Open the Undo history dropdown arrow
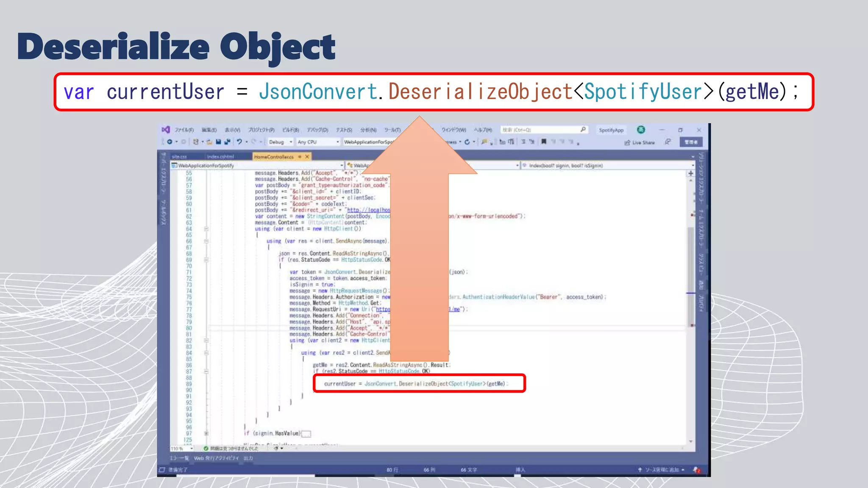Viewport: 868px width, 488px height. 246,142
